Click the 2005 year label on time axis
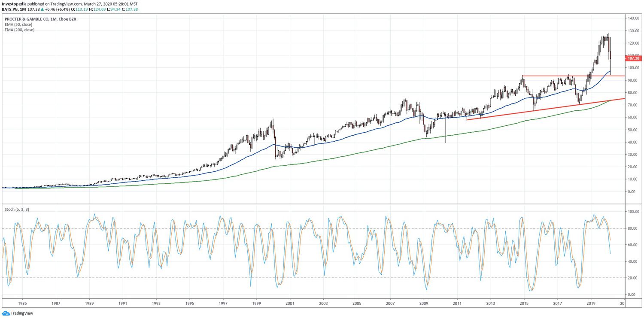Screen dimensions: 644x319 pyautogui.click(x=357, y=304)
